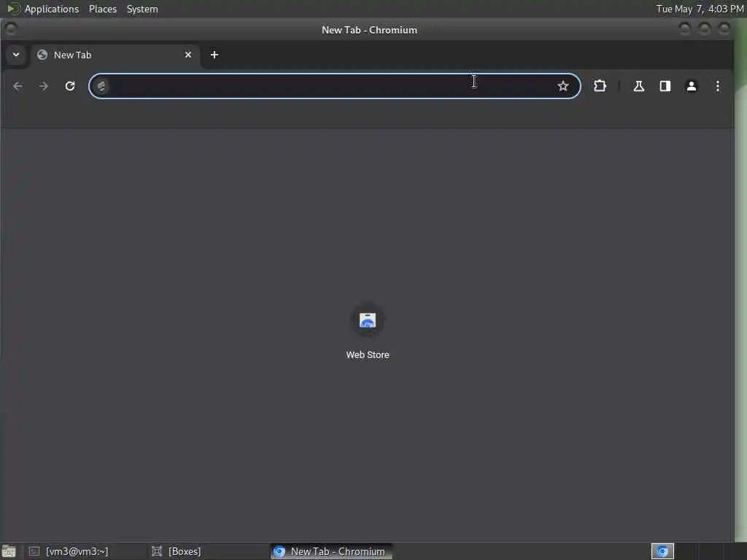Viewport: 747px width, 560px height.
Task: Focus the address bar input
Action: click(x=333, y=86)
